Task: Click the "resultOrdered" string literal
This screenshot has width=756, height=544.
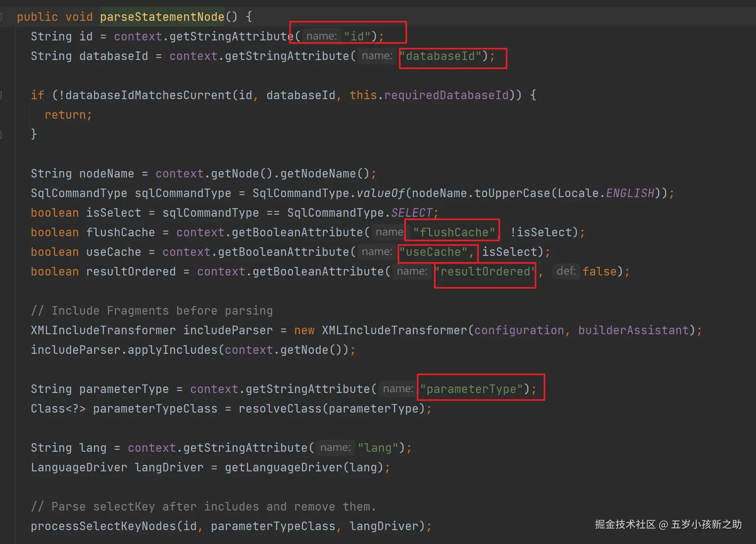Action: click(x=485, y=271)
